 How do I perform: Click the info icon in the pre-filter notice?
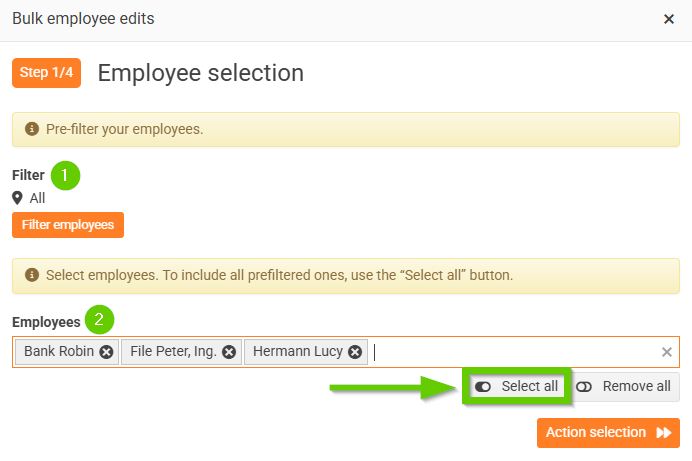click(31, 129)
